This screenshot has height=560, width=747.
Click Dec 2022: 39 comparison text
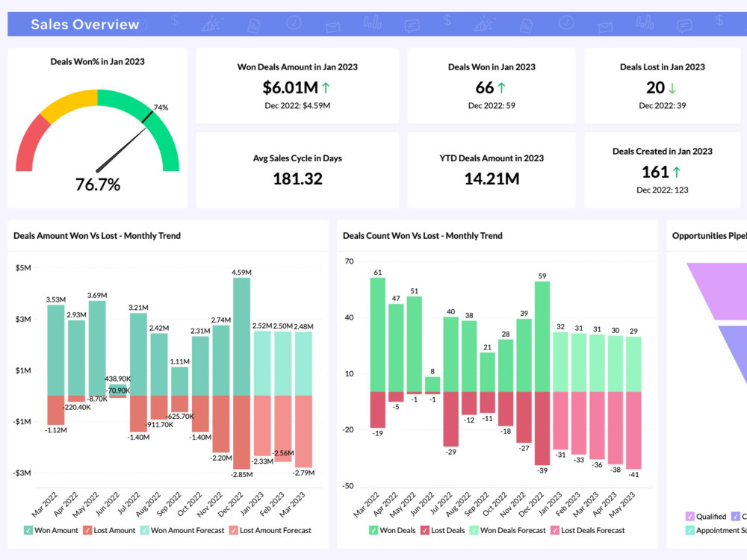click(x=662, y=106)
